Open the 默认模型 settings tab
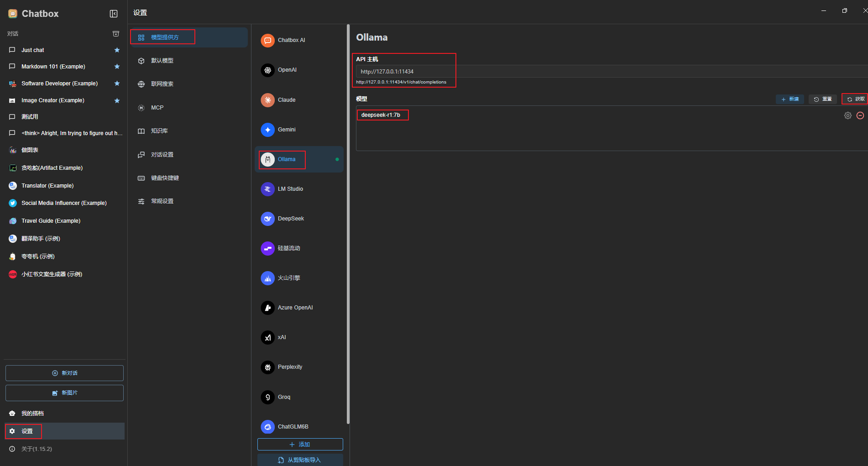 pyautogui.click(x=189, y=61)
